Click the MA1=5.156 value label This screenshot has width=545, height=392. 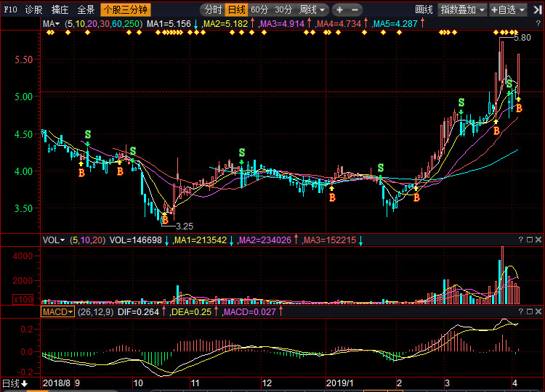tap(169, 24)
